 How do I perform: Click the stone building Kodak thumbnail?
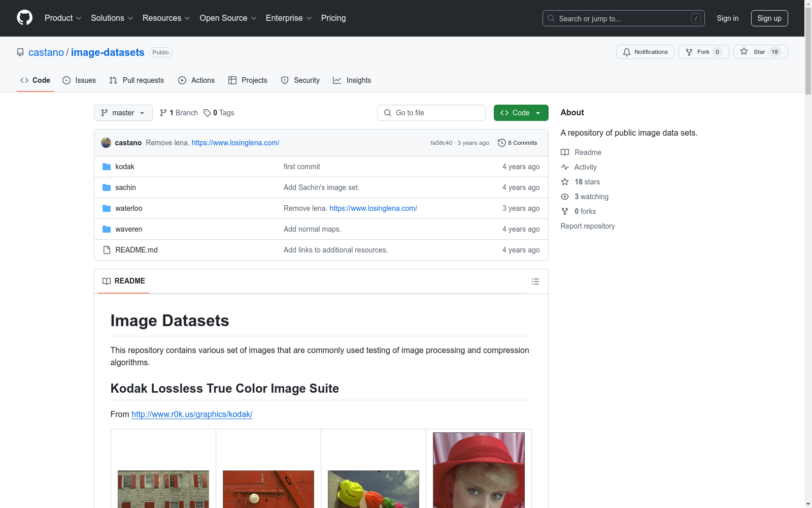163,489
